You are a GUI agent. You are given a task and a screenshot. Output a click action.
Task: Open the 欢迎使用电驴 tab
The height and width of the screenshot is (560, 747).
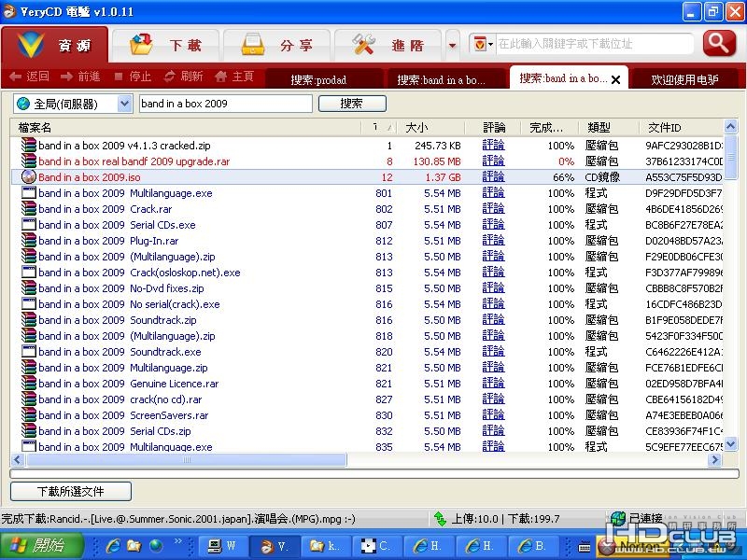pyautogui.click(x=684, y=79)
